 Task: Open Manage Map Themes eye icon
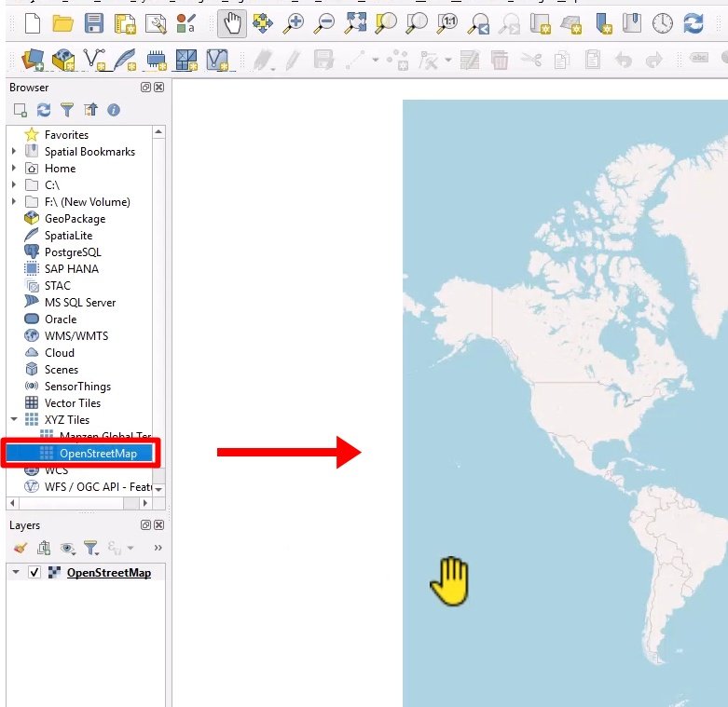click(68, 548)
